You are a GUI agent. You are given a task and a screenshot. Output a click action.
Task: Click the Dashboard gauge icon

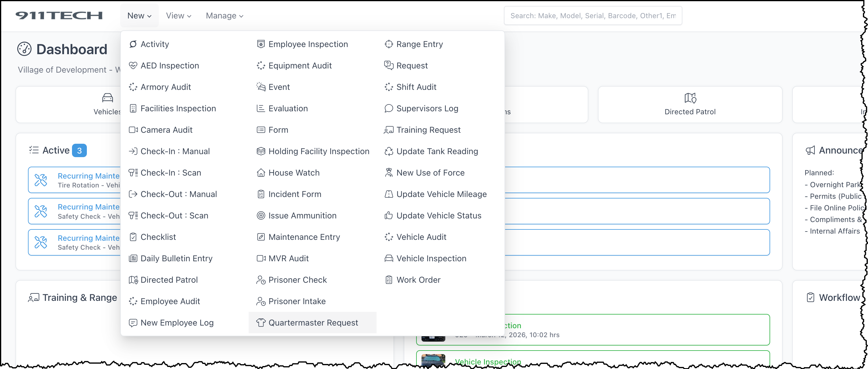pyautogui.click(x=24, y=49)
